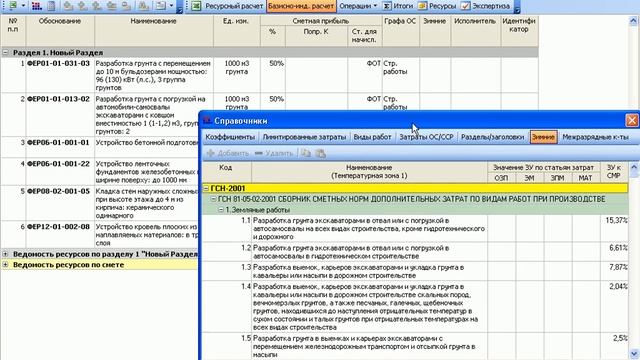
Task: Select row ФЕР06-01-001-01
Action: [99, 147]
